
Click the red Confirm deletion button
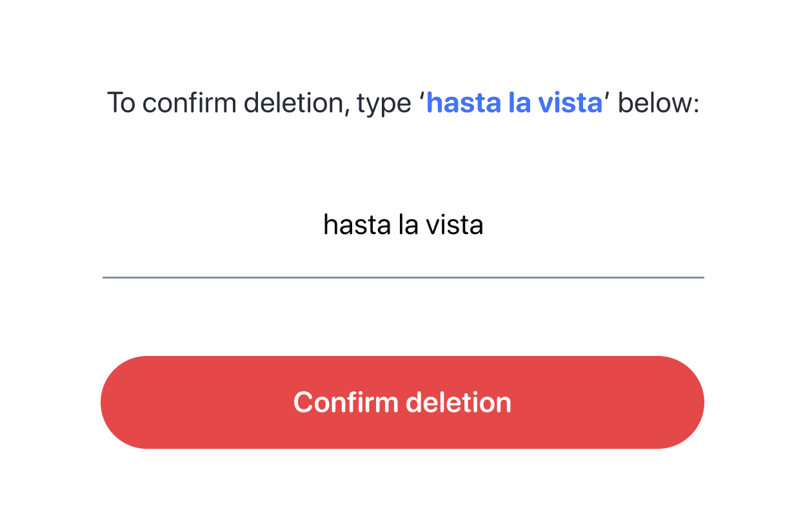[x=402, y=402]
